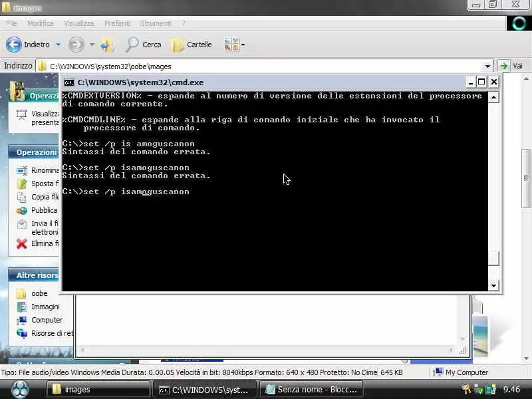
Task: Open the Modifica menu
Action: click(x=41, y=23)
